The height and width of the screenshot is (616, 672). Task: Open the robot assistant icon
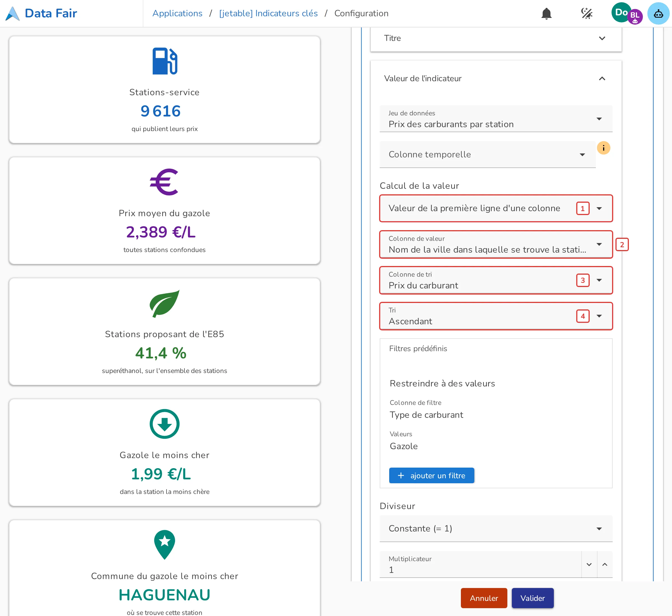pyautogui.click(x=658, y=13)
